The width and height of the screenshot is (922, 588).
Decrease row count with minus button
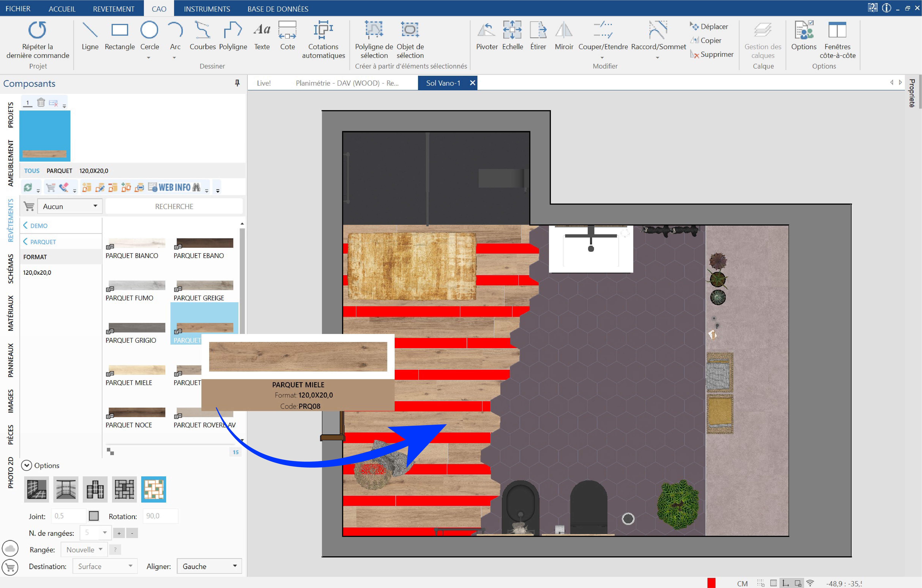coord(132,533)
